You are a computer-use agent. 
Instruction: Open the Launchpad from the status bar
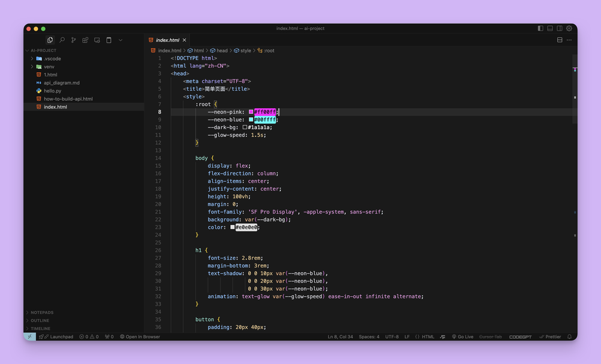55,336
